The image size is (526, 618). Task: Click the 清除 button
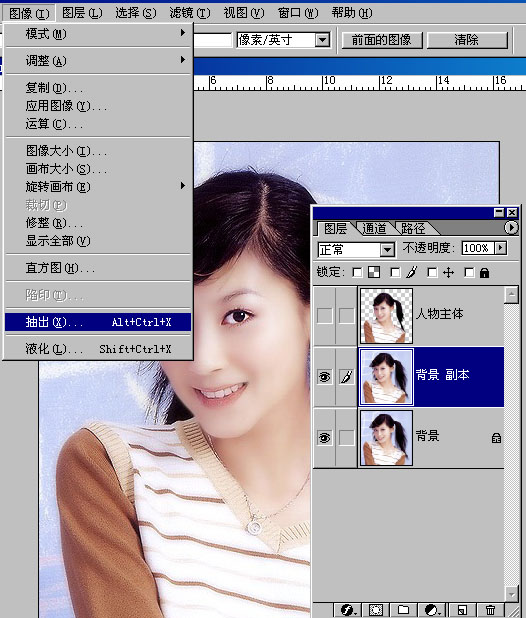point(467,40)
